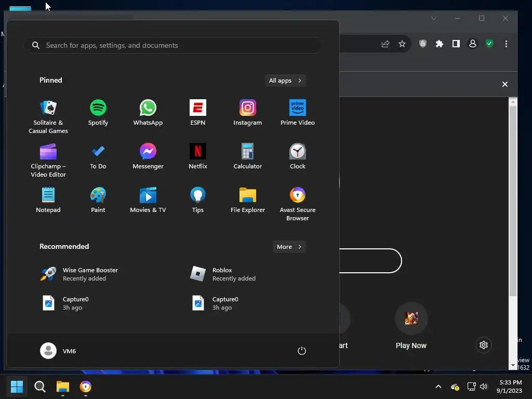Launch Instagram from Start menu
The image size is (532, 399).
tap(248, 113)
